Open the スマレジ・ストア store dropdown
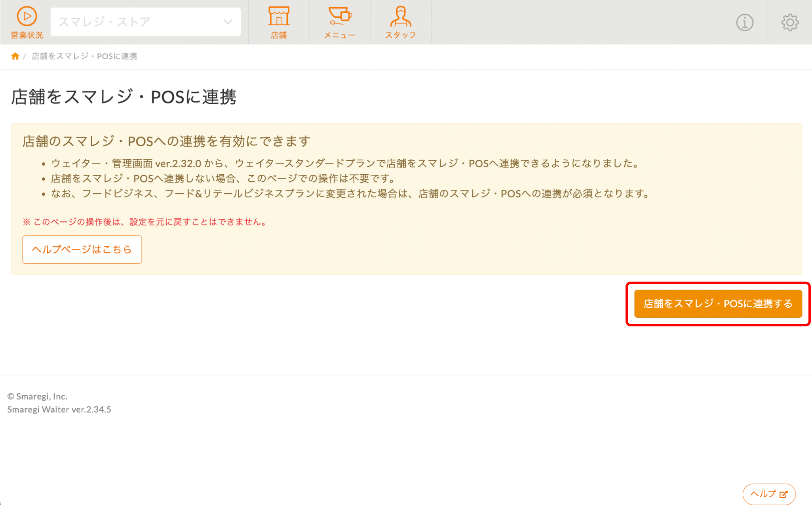812x505 pixels. (145, 22)
